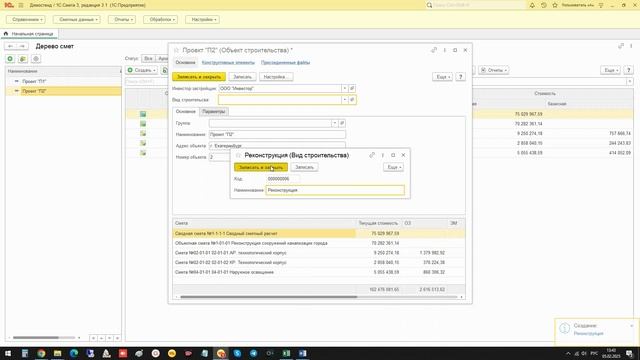Click info icon in Создание notification

[564, 328]
